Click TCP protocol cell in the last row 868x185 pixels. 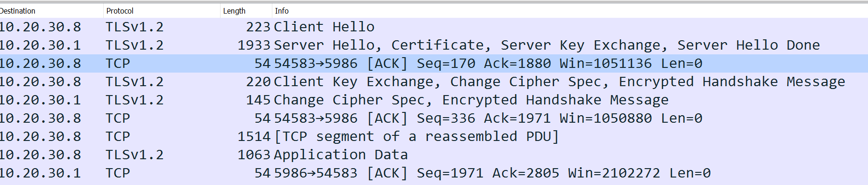coord(118,173)
